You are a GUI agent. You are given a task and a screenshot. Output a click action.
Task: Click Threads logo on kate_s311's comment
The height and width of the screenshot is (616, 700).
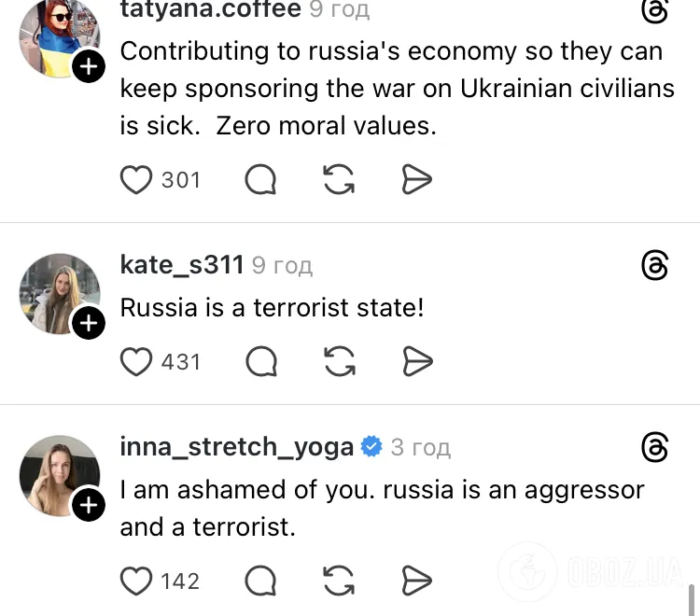(655, 266)
